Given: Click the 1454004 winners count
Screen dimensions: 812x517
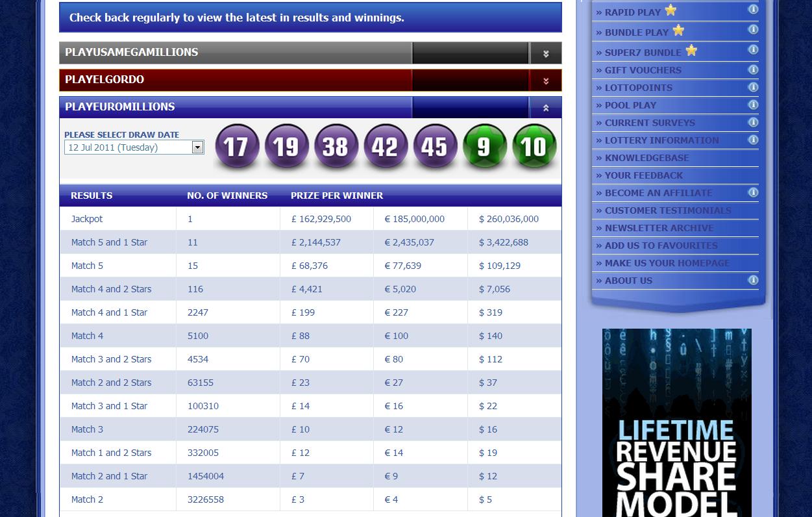Looking at the screenshot, I should (x=206, y=476).
